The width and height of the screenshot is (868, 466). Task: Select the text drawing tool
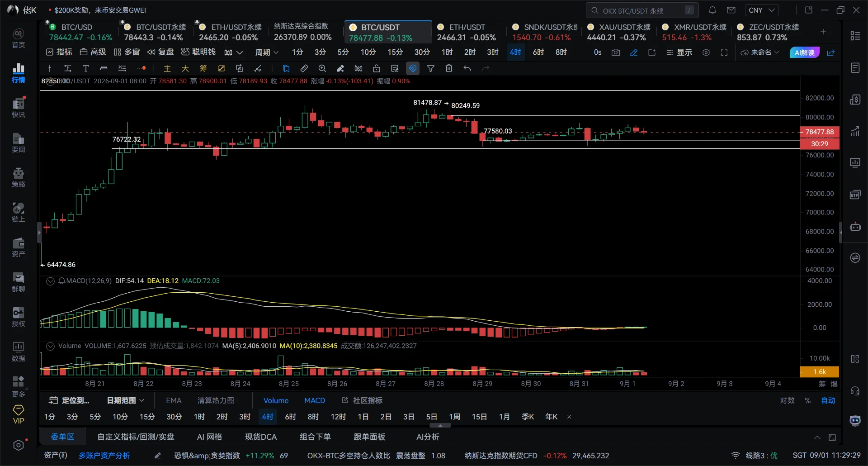tap(85, 68)
